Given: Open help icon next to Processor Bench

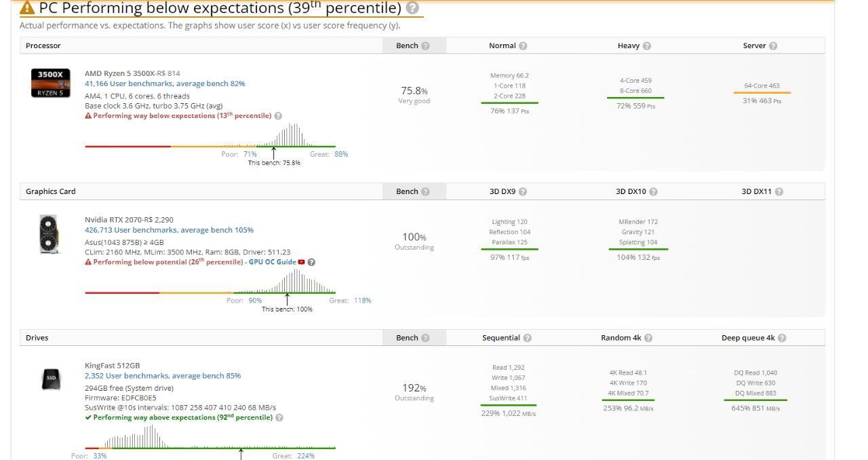Looking at the screenshot, I should (x=425, y=46).
